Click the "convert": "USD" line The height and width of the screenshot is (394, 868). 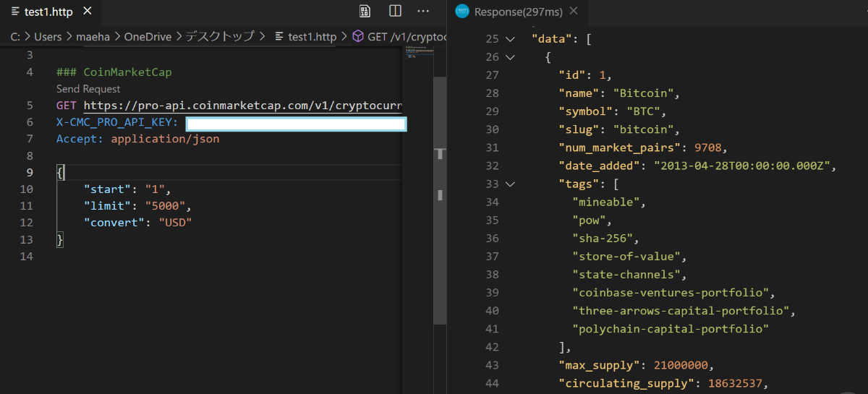137,223
